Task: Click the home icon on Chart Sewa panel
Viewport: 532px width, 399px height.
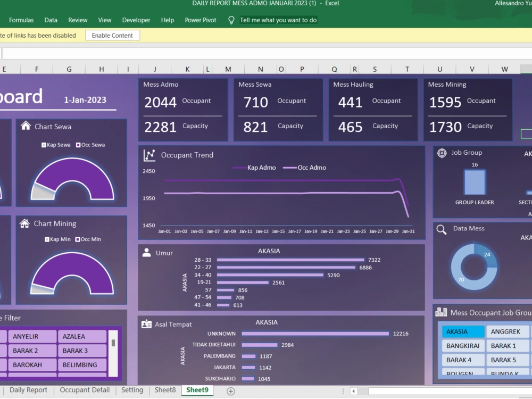Action: point(25,127)
